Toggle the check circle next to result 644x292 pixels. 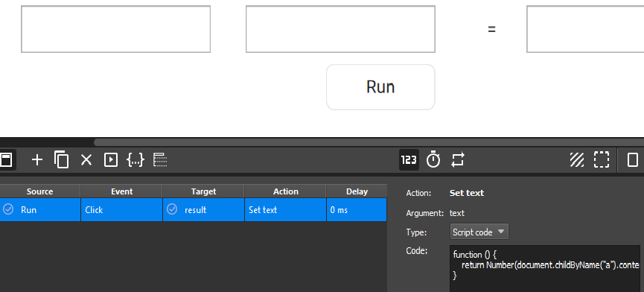(172, 209)
